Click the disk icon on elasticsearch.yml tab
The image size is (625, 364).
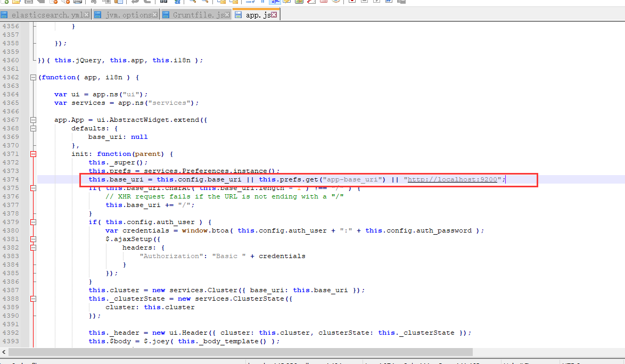[4, 15]
